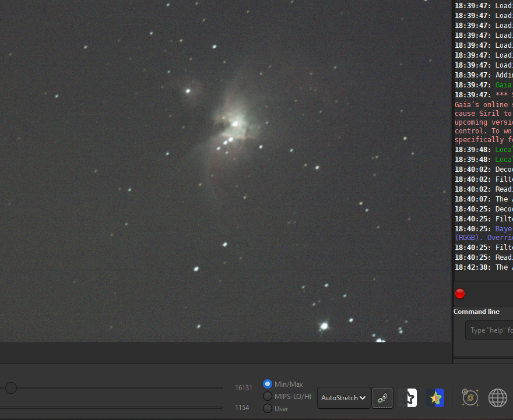Toggle the false color rendering star icon
513x420 pixels.
pyautogui.click(x=435, y=398)
